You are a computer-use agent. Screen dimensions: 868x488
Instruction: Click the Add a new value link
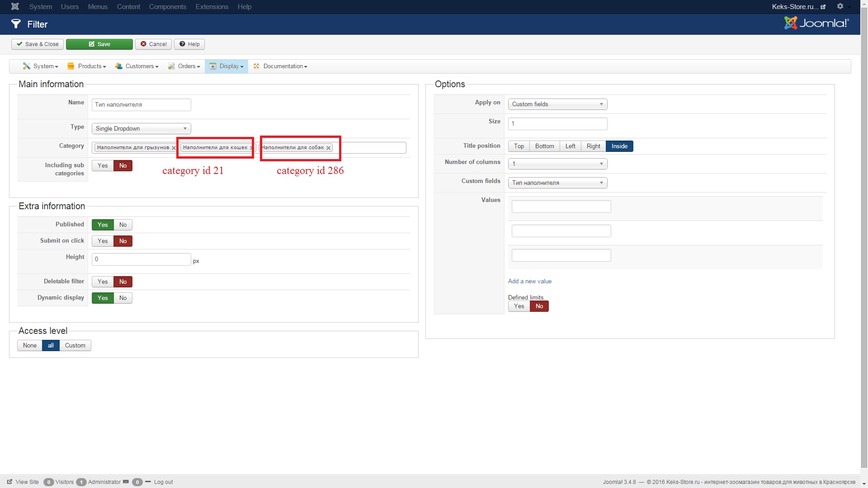click(529, 281)
